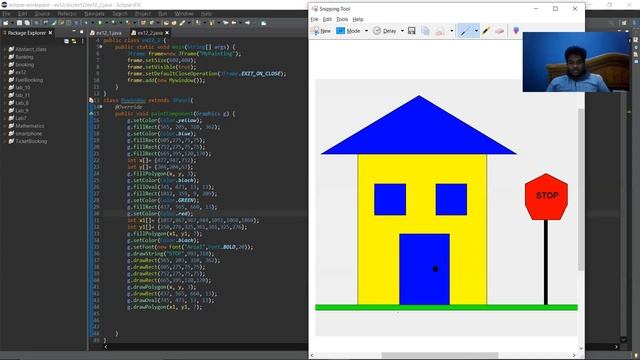Open the Delay dropdown arrow
The width and height of the screenshot is (640, 360).
coord(402,31)
